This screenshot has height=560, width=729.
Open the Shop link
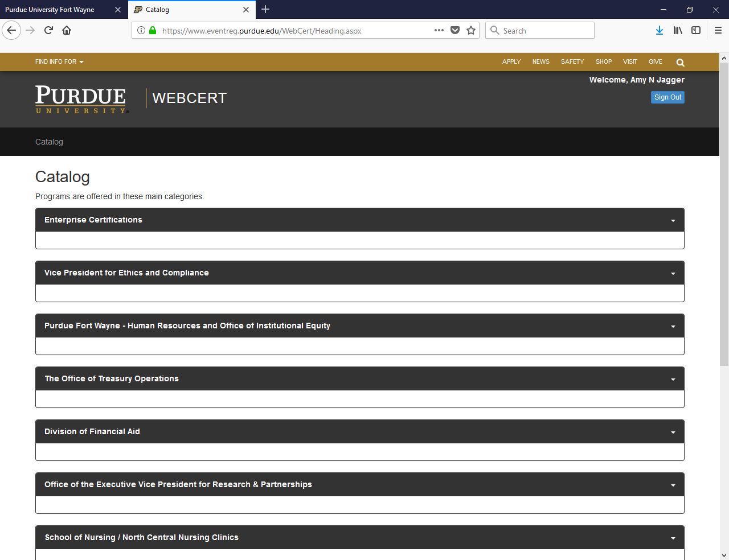[x=604, y=61]
